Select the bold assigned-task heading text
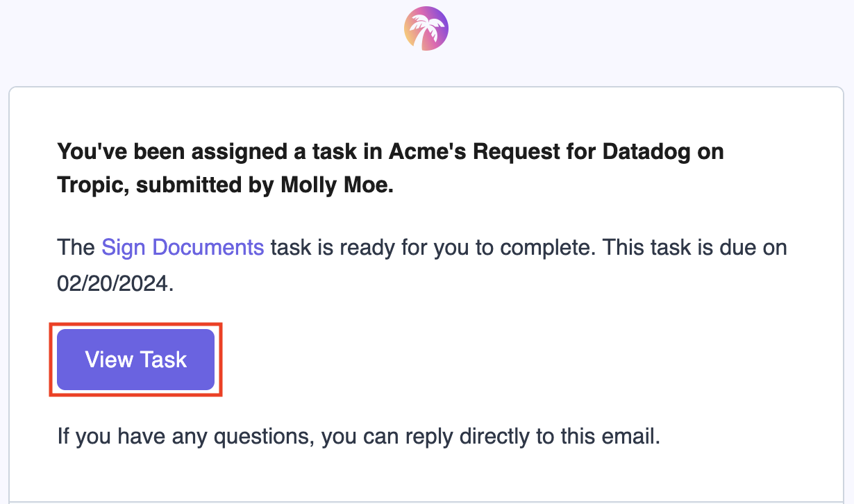This screenshot has width=854, height=504. [390, 169]
